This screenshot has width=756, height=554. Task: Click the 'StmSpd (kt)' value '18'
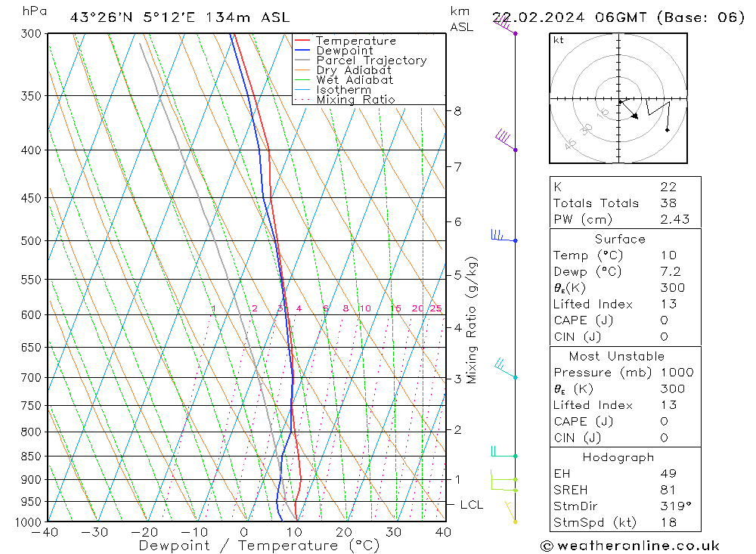(669, 523)
